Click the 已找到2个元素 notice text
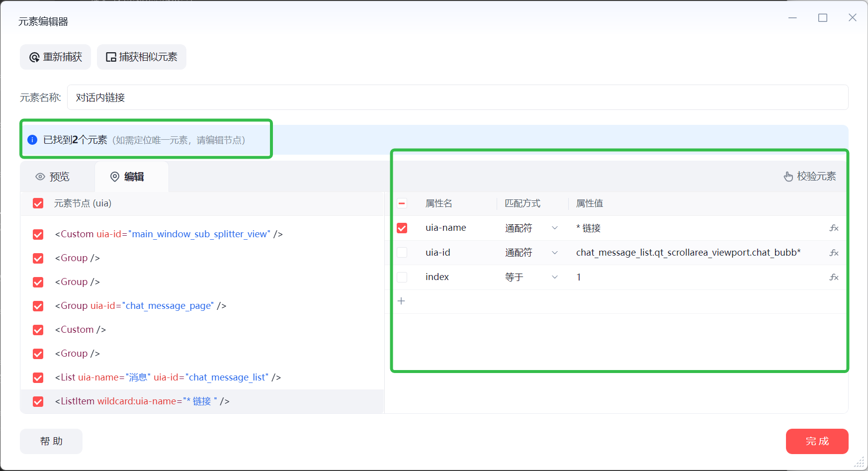The width and height of the screenshot is (868, 471). (75, 140)
